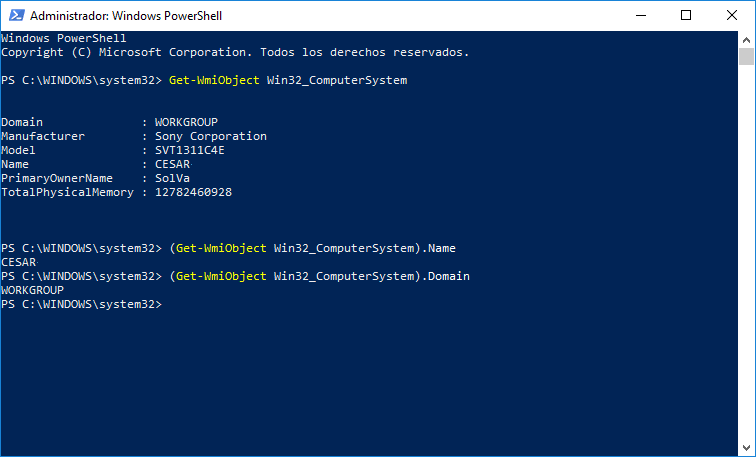756x457 pixels.
Task: Click the WORKGROUP output below the .Domain command
Action: point(32,290)
